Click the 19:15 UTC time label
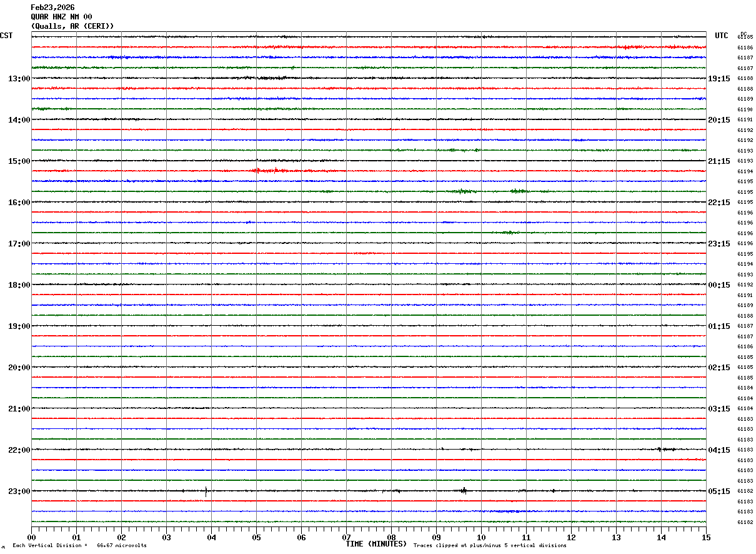The image size is (756, 554). (719, 79)
